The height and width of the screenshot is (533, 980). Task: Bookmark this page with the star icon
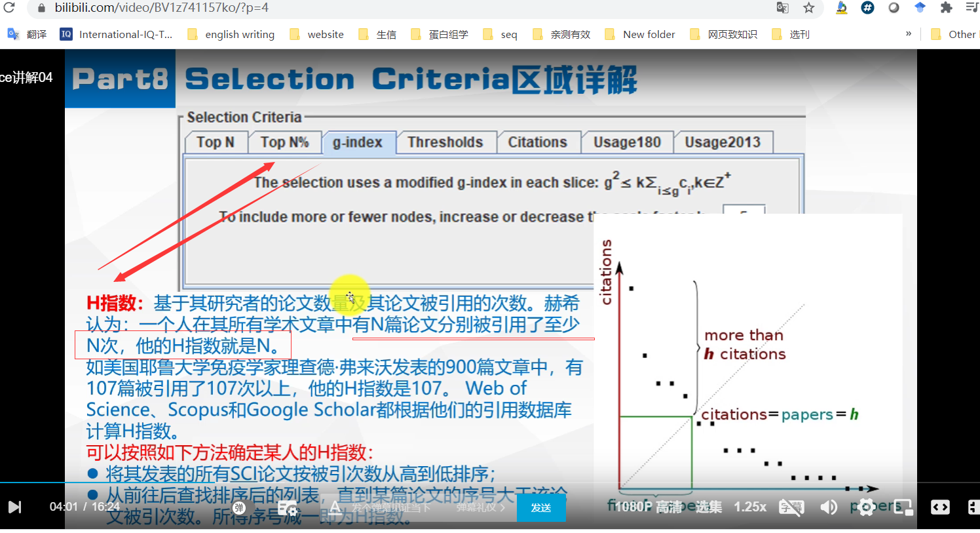809,8
